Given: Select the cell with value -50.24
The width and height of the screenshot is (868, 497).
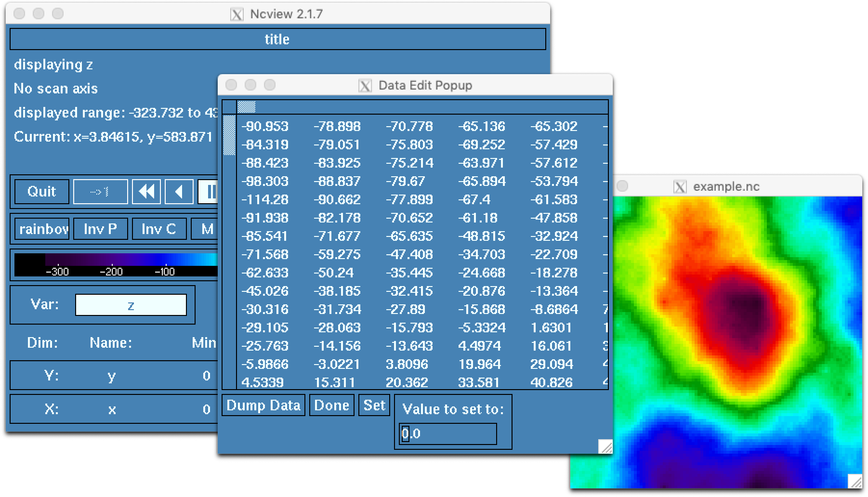Looking at the screenshot, I should [x=333, y=273].
